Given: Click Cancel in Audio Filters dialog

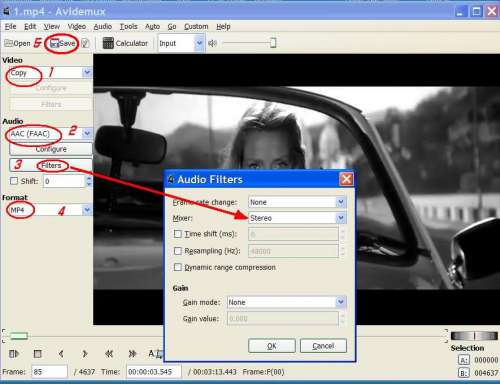Looking at the screenshot, I should [x=323, y=346].
